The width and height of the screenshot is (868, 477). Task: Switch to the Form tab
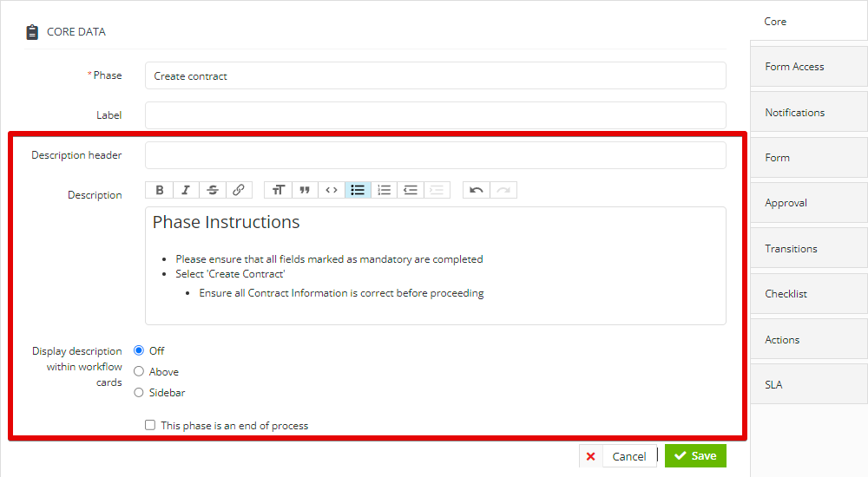[809, 158]
